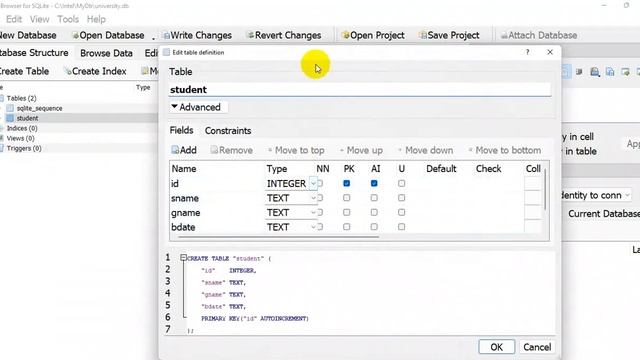Check the PK checkbox for bdate field
640x360 pixels.
[x=347, y=227]
